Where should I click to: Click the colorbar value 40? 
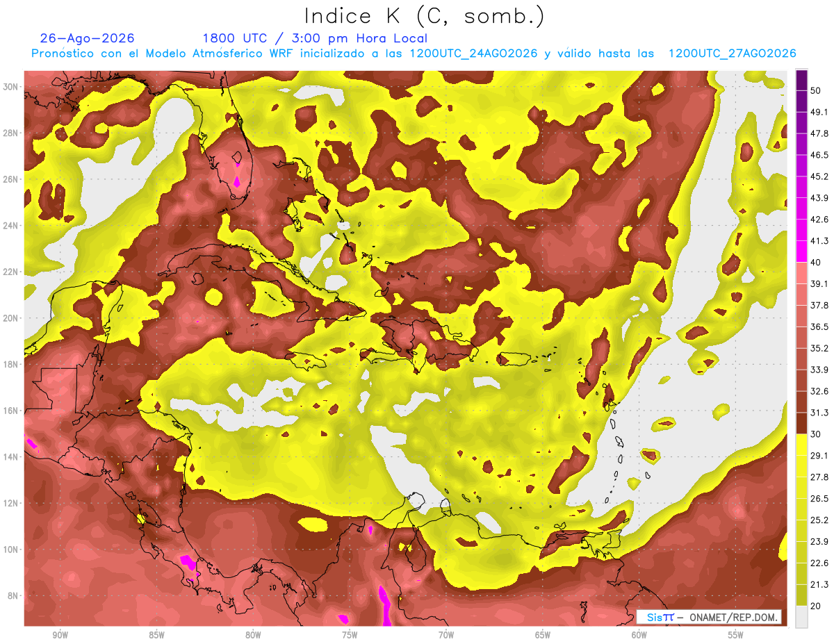pos(817,263)
